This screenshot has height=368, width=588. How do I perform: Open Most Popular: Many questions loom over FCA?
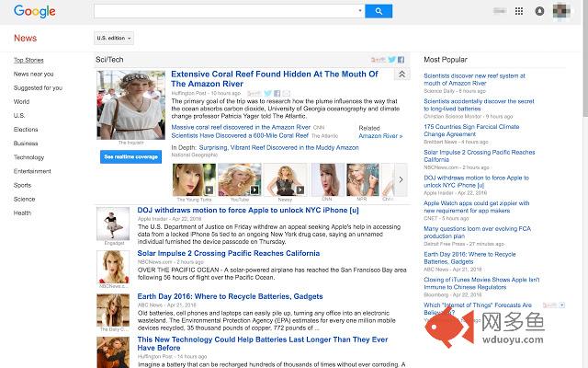pyautogui.click(x=478, y=233)
